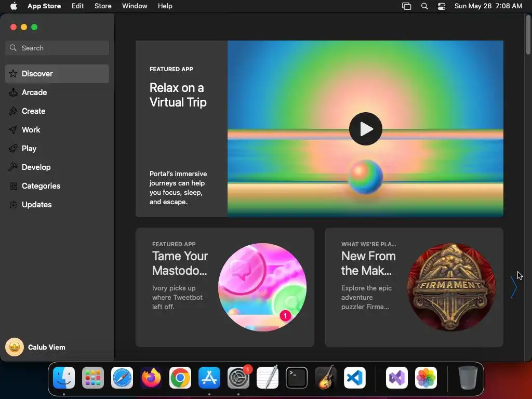Image resolution: width=532 pixels, height=399 pixels.
Task: Select the Develop hammer icon
Action: [13, 167]
